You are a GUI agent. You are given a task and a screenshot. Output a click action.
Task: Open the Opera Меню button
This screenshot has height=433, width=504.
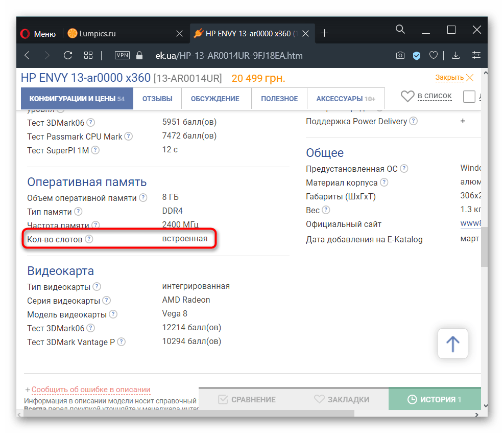pos(38,34)
